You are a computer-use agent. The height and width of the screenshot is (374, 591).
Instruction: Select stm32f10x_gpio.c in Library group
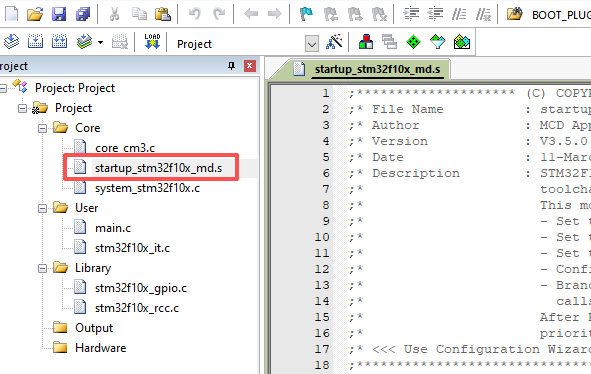coord(141,288)
